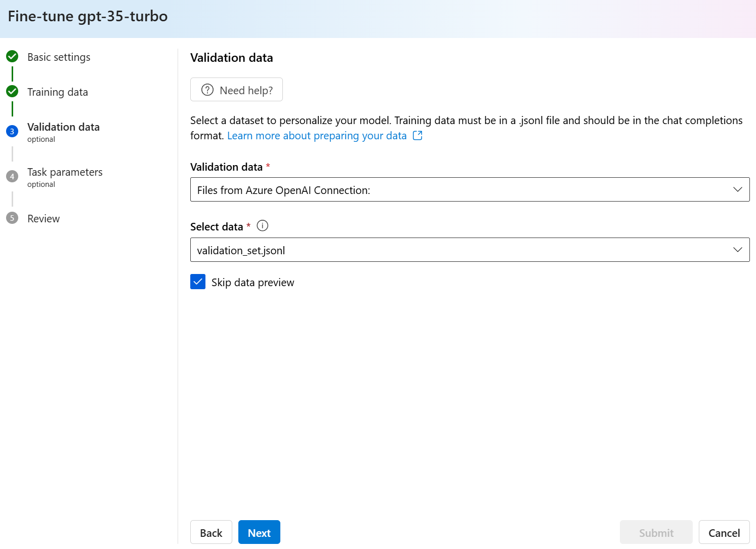Click the Validation data page heading
This screenshot has width=756, height=549.
click(x=232, y=58)
